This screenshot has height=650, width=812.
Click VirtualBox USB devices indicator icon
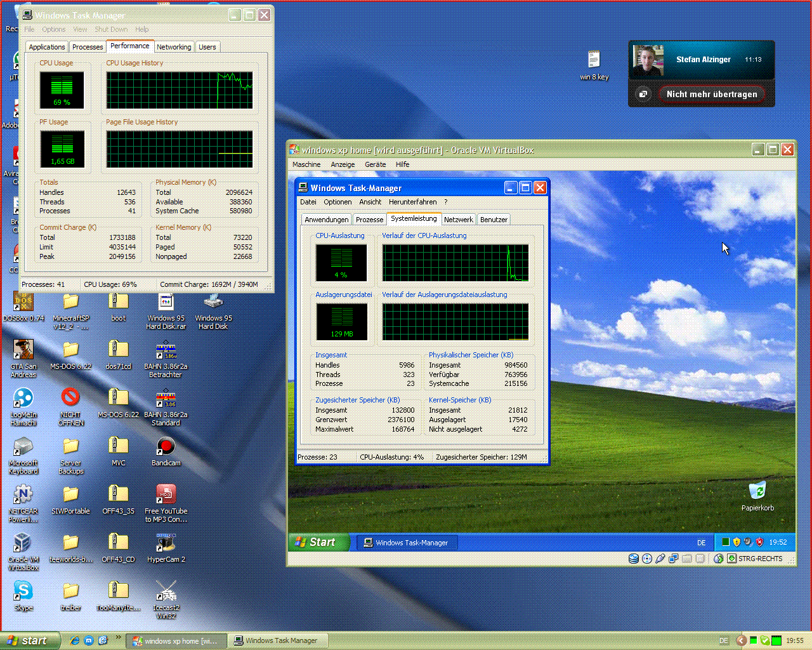tap(660, 559)
